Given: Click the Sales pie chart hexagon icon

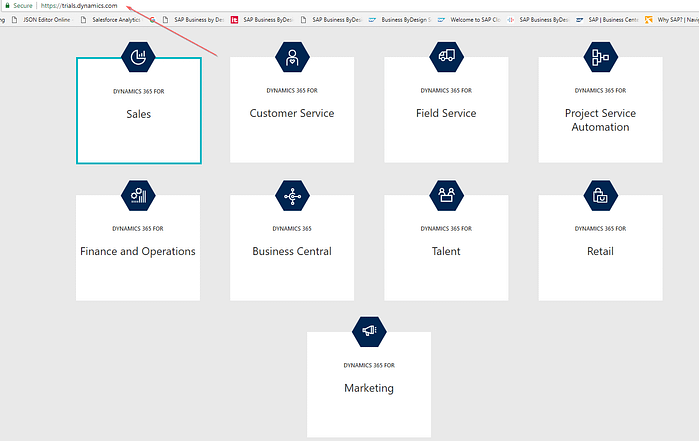Looking at the screenshot, I should click(x=138, y=57).
